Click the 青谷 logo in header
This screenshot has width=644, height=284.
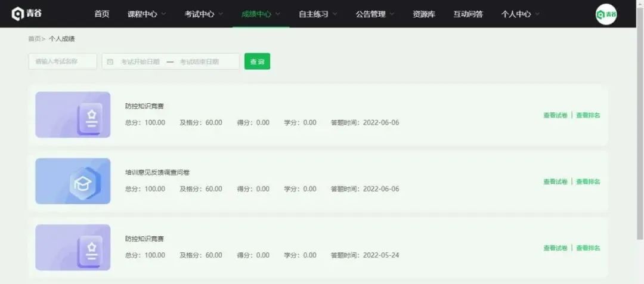coord(27,14)
